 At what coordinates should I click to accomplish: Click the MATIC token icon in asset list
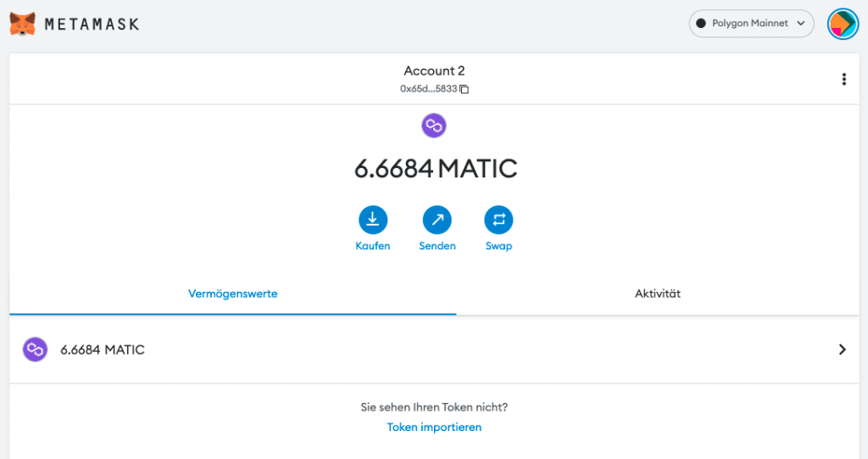click(35, 350)
